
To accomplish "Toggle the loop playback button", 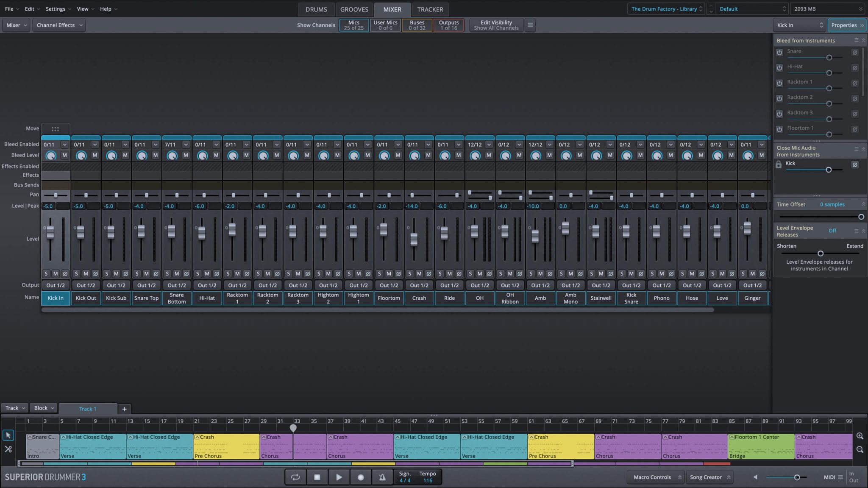I will pos(295,477).
